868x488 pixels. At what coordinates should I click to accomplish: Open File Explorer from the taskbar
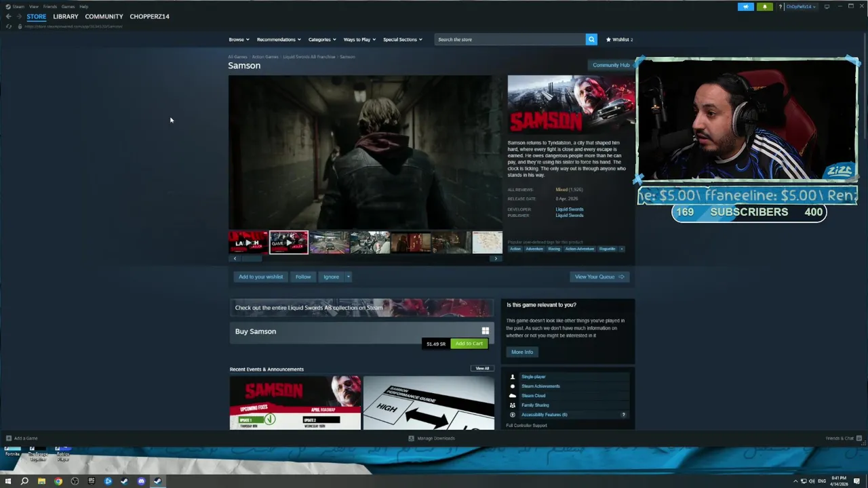pyautogui.click(x=41, y=481)
